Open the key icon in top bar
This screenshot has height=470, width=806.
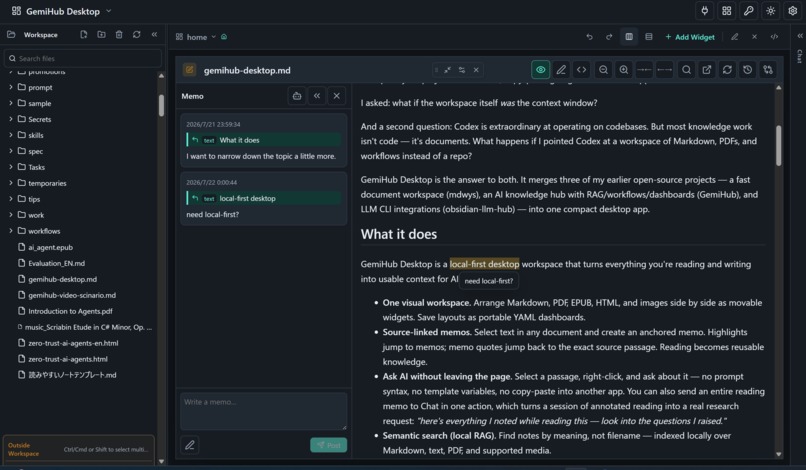pyautogui.click(x=748, y=11)
